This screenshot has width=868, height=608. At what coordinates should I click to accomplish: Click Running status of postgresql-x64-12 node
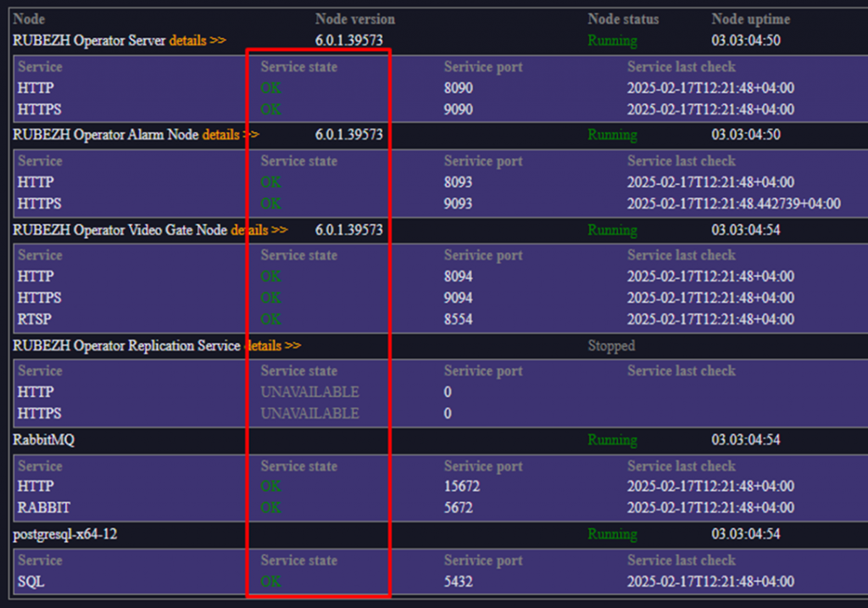point(612,534)
